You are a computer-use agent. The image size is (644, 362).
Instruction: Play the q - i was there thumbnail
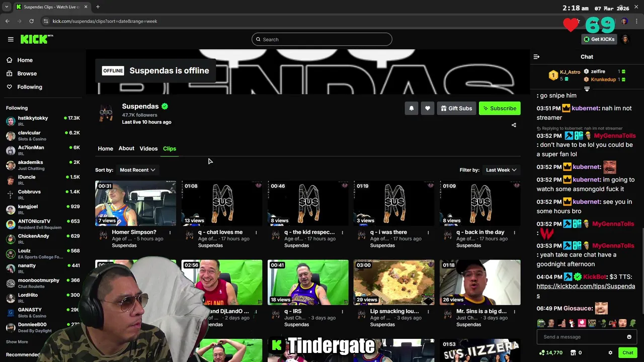coord(394,203)
